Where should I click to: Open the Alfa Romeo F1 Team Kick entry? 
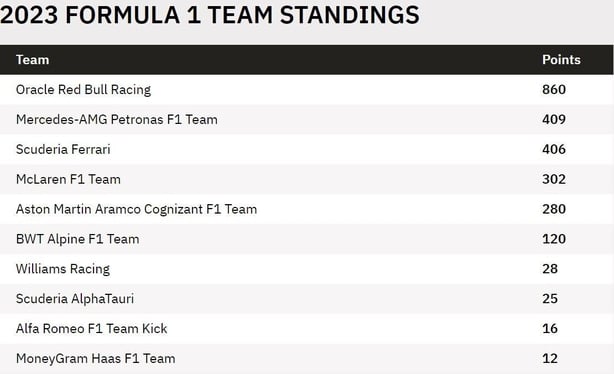pos(92,329)
